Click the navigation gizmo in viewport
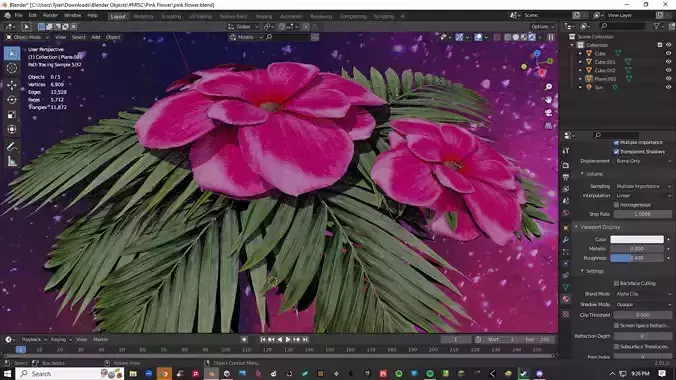Image resolution: width=676 pixels, height=380 pixels. [538, 63]
